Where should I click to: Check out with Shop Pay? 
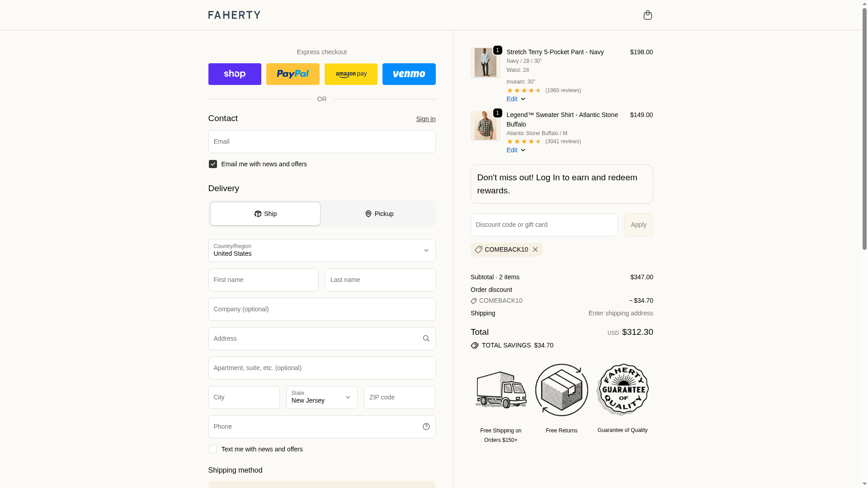[235, 74]
